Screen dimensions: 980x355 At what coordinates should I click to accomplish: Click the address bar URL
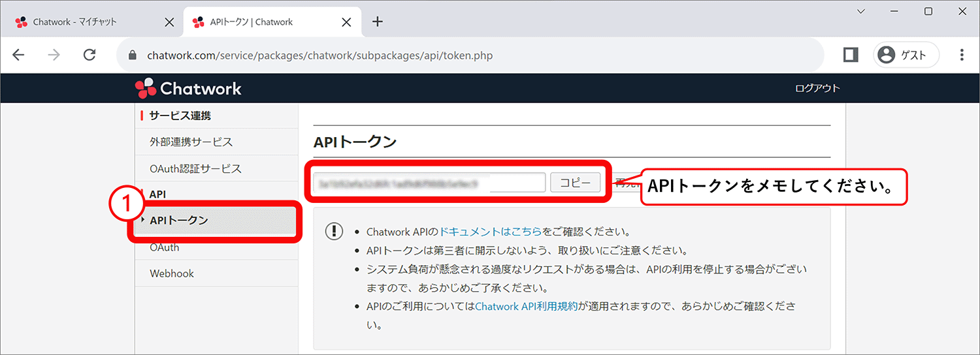[320, 55]
